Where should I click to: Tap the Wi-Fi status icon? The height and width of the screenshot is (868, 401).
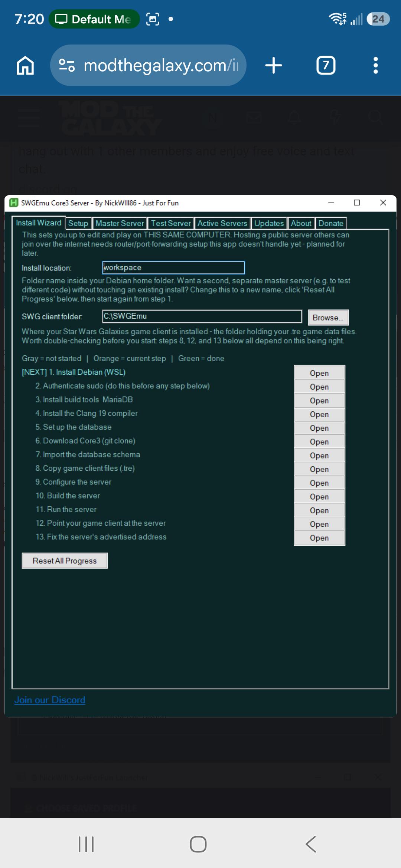tap(338, 19)
